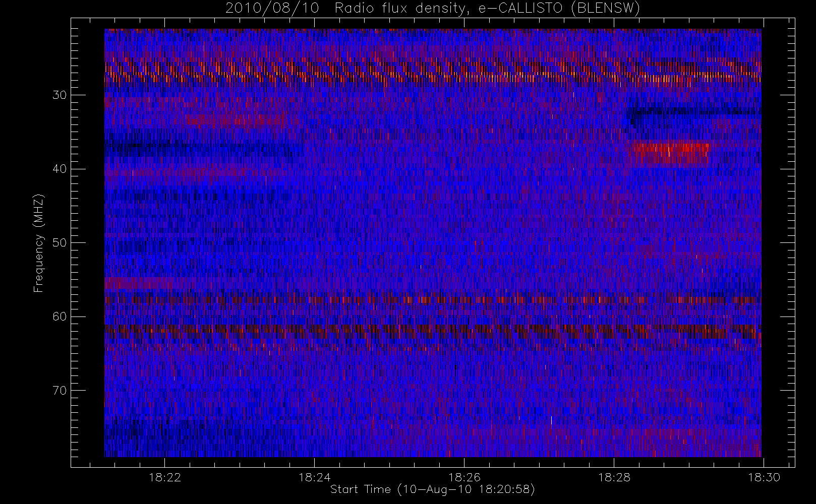Select the 30 frequency tick label
This screenshot has height=504, width=816.
tap(60, 95)
